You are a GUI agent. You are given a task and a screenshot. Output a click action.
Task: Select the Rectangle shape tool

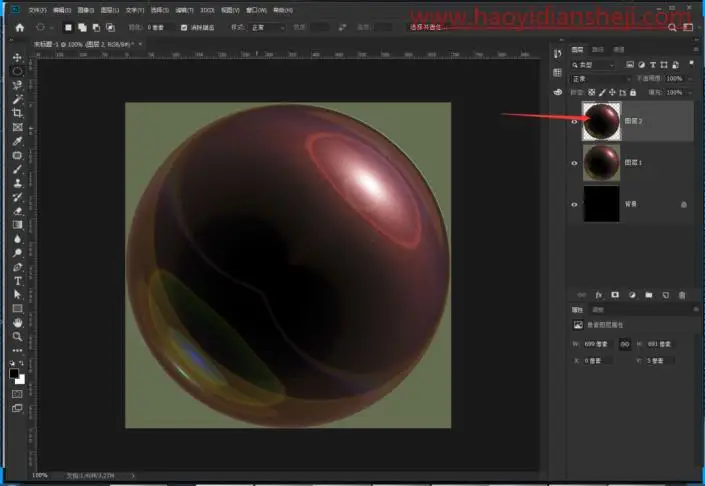pos(17,308)
